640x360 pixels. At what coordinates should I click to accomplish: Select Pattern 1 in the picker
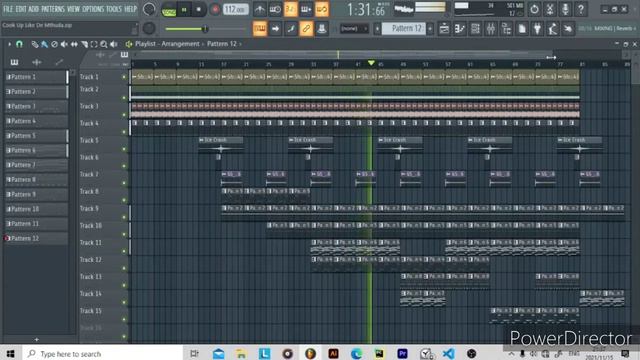pos(36,77)
